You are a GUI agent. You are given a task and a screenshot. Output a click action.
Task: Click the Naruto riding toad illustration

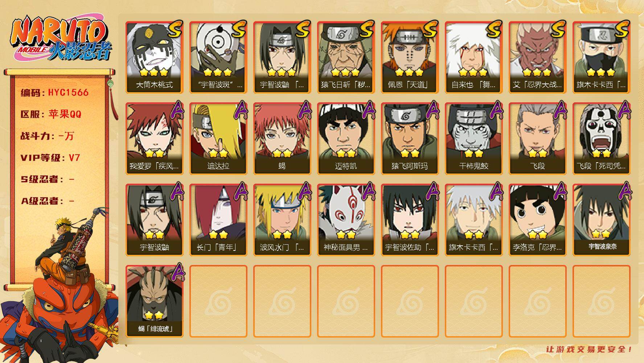click(60, 285)
